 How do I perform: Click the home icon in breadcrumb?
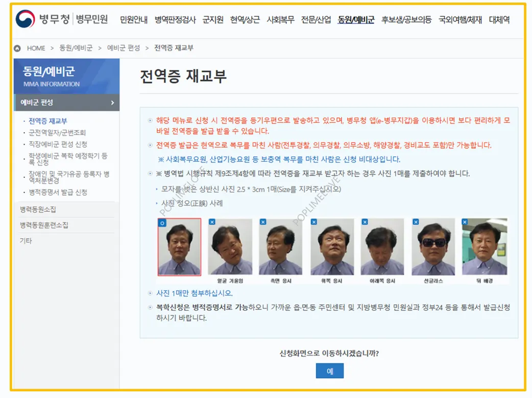pyautogui.click(x=17, y=49)
